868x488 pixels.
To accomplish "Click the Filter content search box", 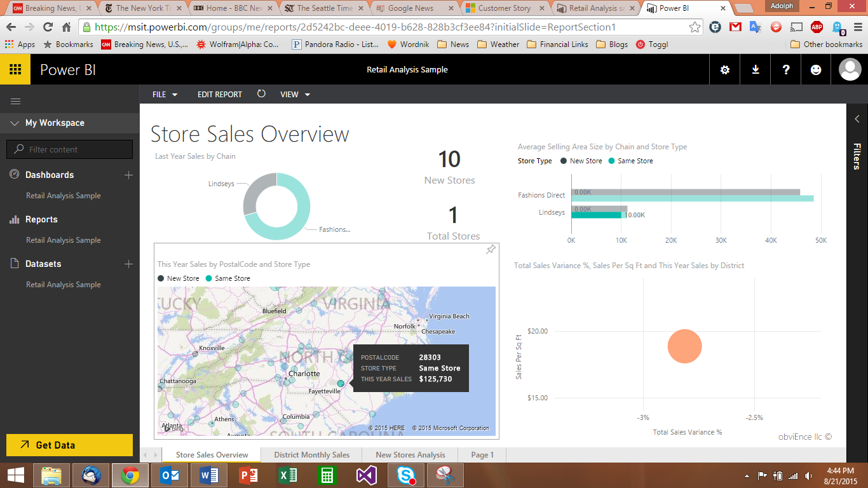I will pos(70,149).
